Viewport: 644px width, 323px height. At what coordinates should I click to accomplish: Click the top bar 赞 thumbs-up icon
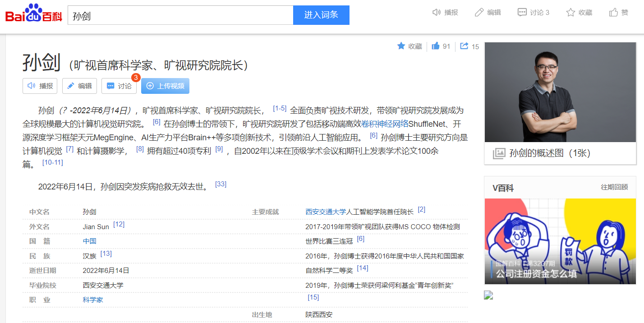614,13
